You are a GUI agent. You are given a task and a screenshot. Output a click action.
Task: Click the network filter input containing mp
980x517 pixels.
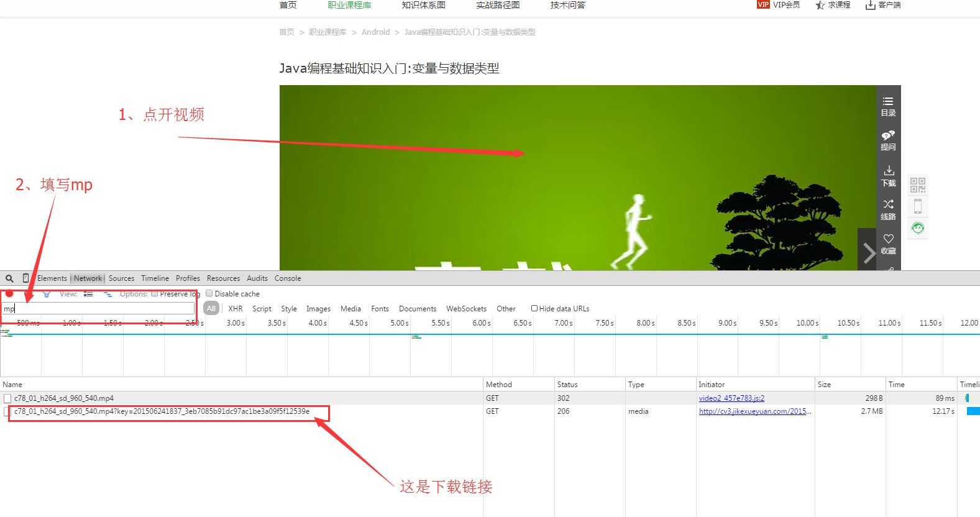[x=98, y=308]
